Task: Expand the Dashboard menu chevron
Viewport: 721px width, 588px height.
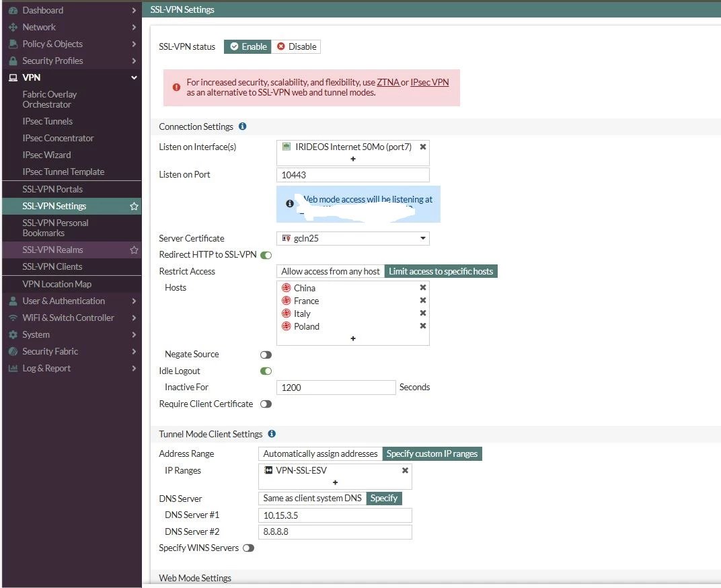Action: (134, 10)
